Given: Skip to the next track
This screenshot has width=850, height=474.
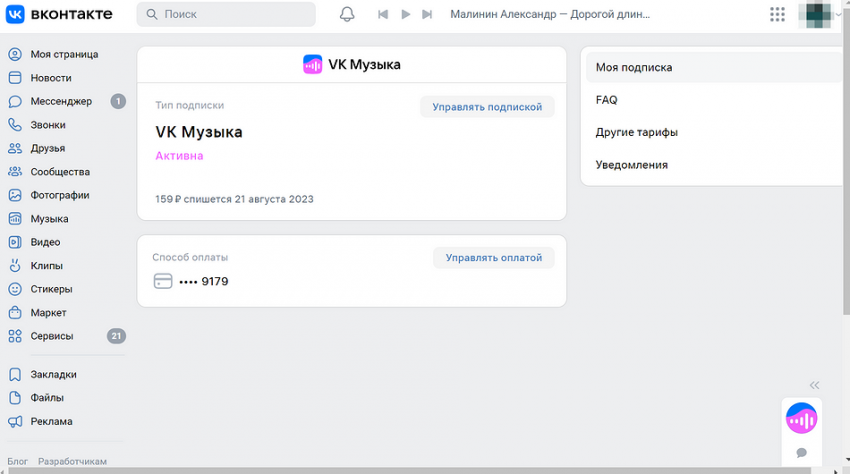Looking at the screenshot, I should (x=427, y=14).
